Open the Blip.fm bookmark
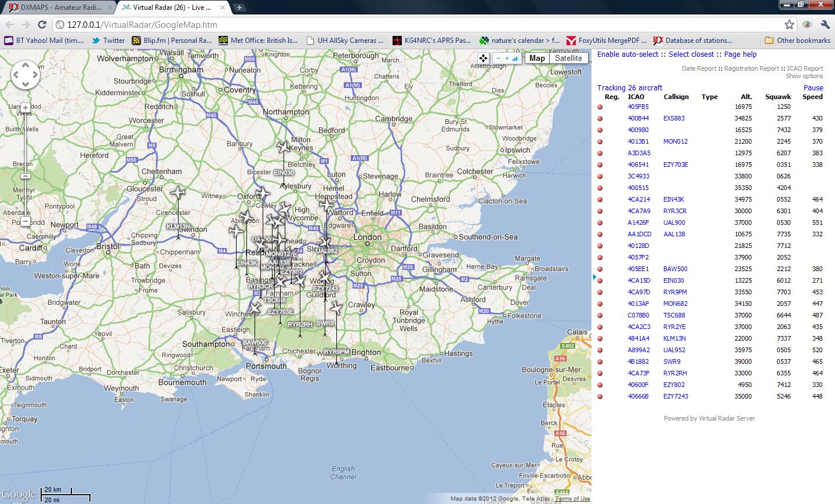Viewport: 835px width, 504px height. [172, 41]
